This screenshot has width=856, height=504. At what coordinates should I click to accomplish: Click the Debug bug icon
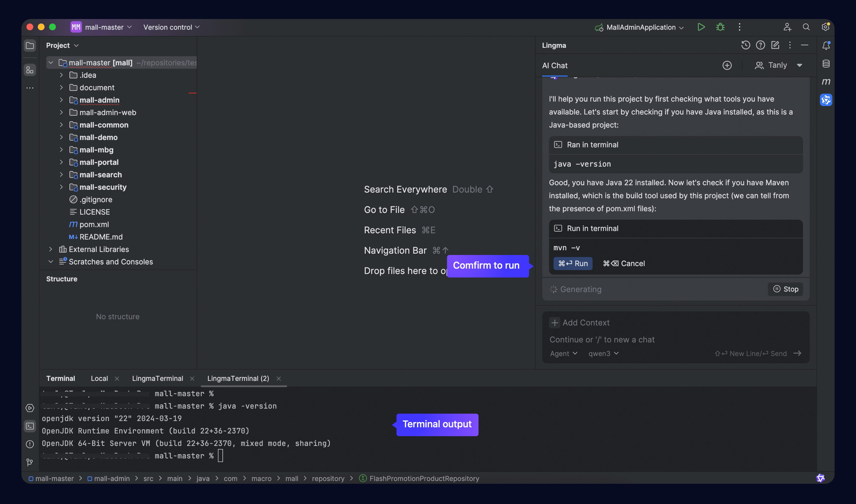click(x=720, y=27)
